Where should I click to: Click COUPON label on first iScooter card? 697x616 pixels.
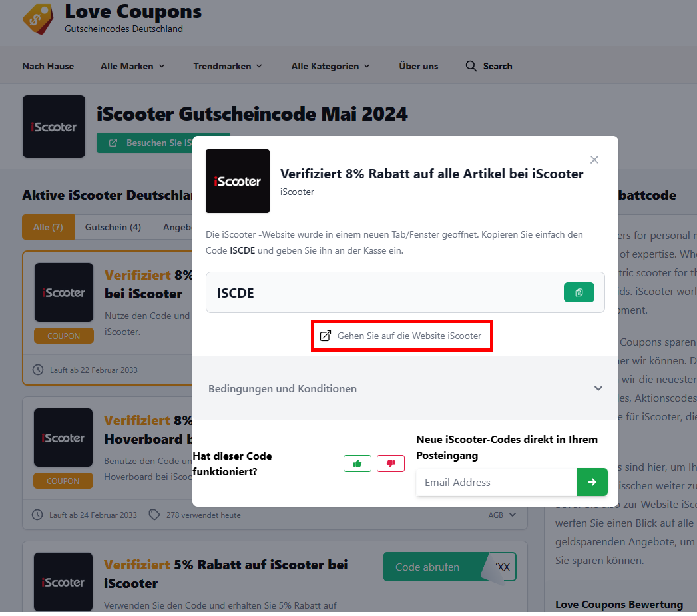pos(63,336)
